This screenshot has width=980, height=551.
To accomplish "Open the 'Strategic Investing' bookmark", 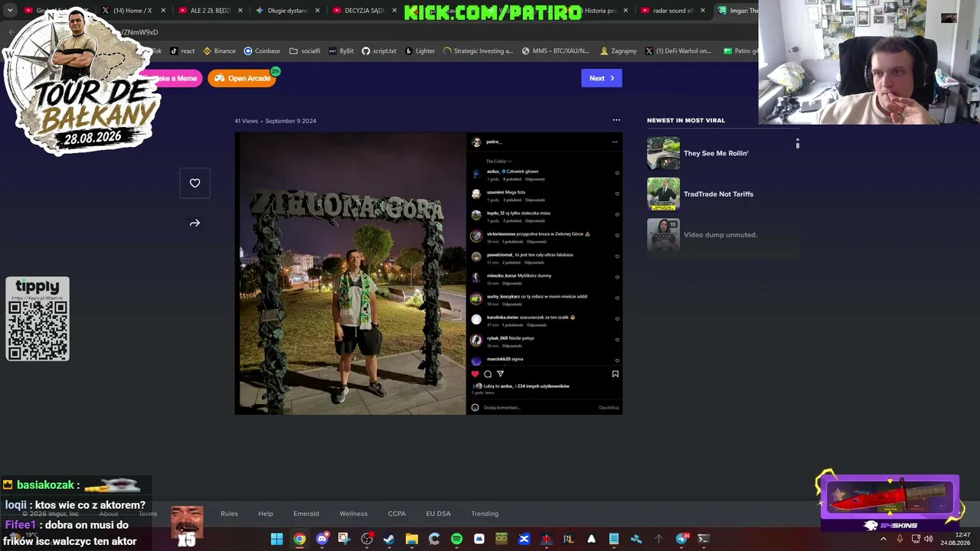I will [478, 51].
